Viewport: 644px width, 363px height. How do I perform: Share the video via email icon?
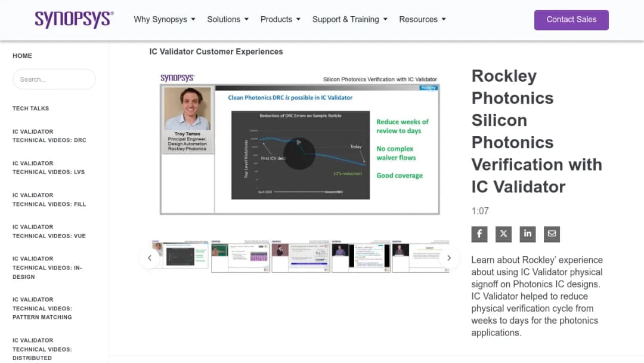coord(552,234)
